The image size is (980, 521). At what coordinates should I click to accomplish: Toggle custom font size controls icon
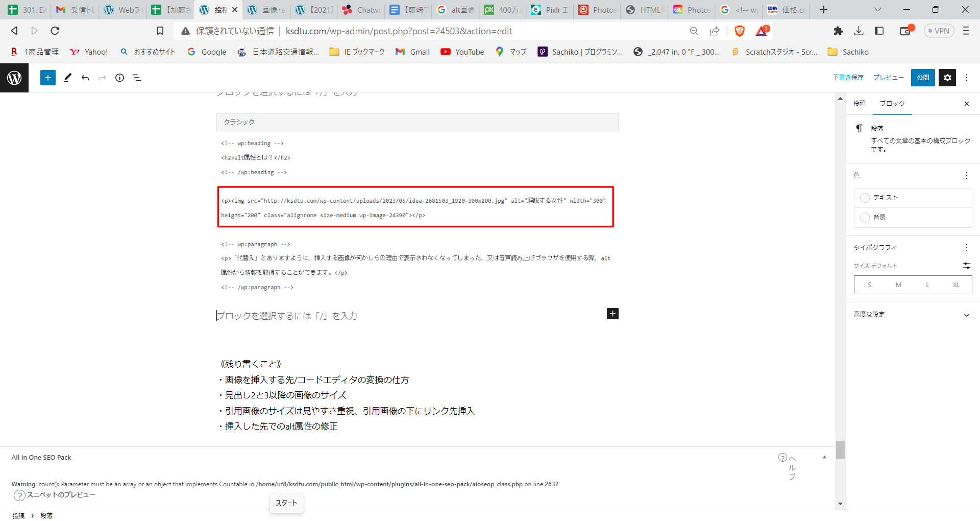pos(967,266)
